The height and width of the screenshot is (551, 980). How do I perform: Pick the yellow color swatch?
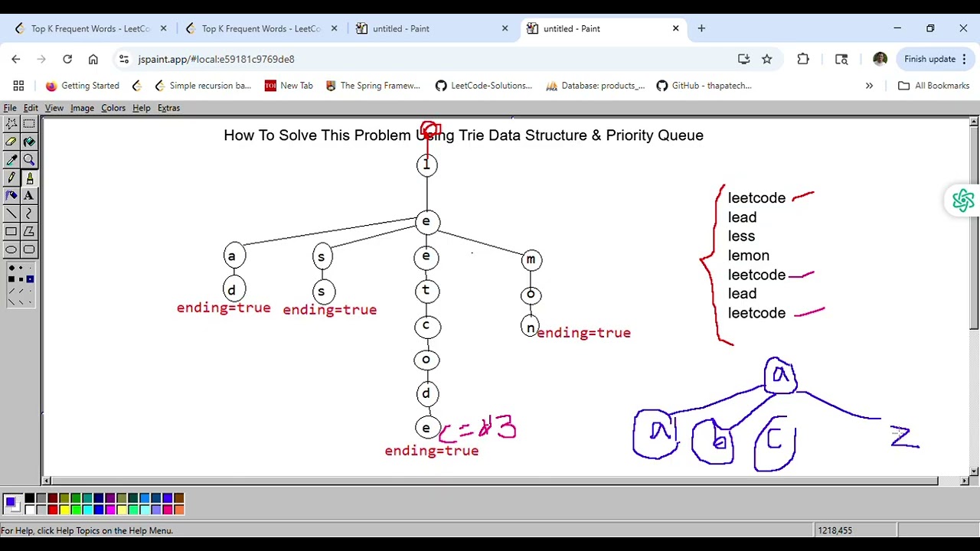click(x=64, y=510)
